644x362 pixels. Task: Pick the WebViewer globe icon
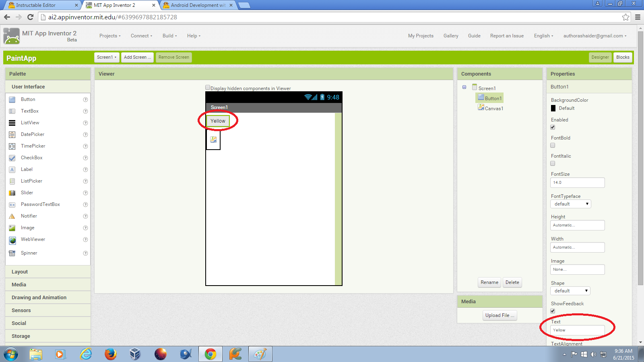click(x=12, y=240)
